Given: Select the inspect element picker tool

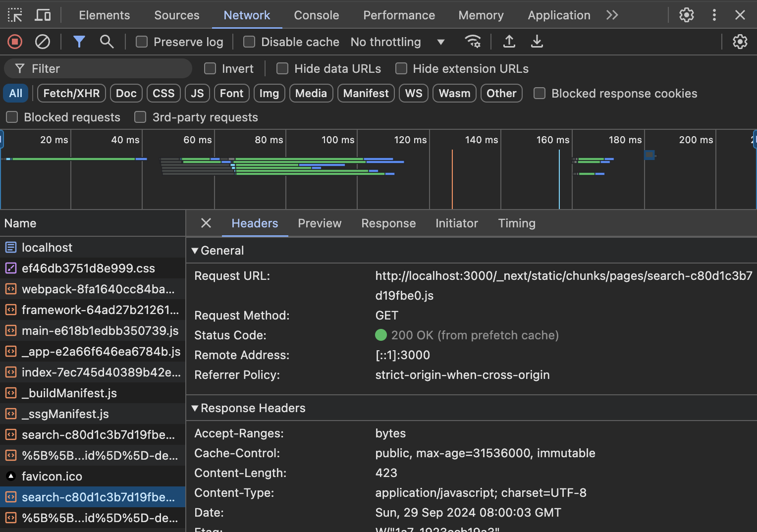Looking at the screenshot, I should pos(15,15).
